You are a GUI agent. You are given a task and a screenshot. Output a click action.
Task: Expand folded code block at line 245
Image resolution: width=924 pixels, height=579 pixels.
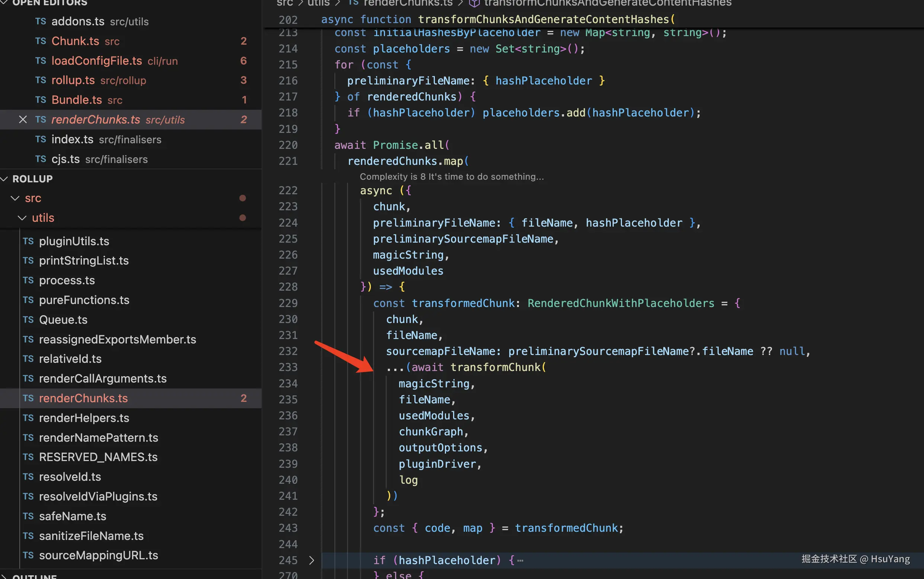(x=311, y=560)
